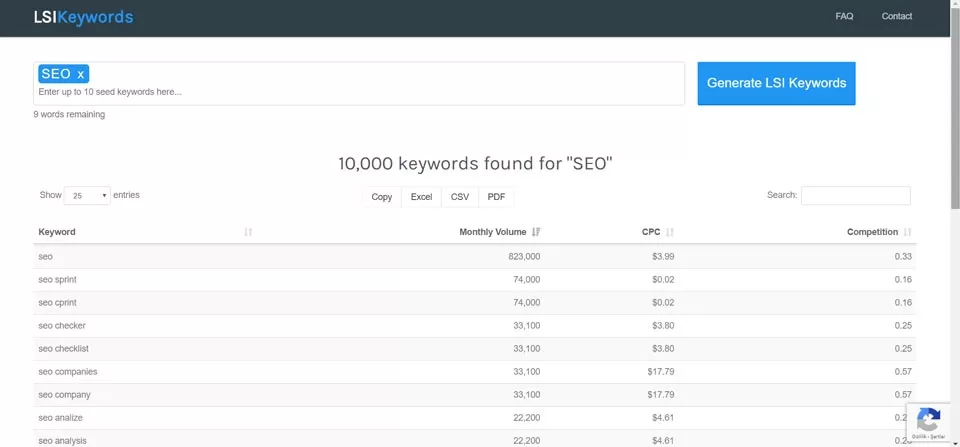This screenshot has width=960, height=447.
Task: Click the Monthly Volume header text
Action: point(493,232)
